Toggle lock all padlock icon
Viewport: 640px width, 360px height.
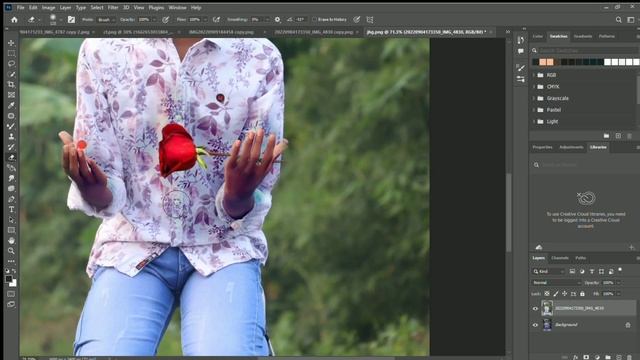(x=582, y=293)
